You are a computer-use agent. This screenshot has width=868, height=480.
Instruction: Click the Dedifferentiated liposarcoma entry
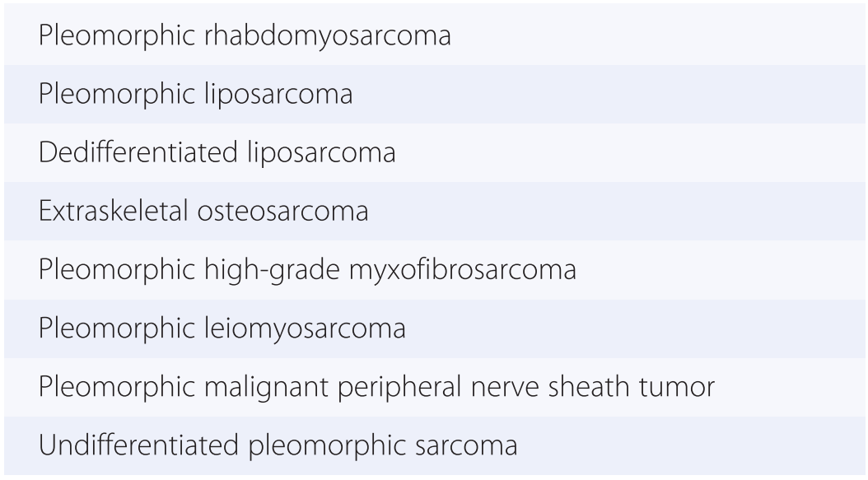(217, 153)
